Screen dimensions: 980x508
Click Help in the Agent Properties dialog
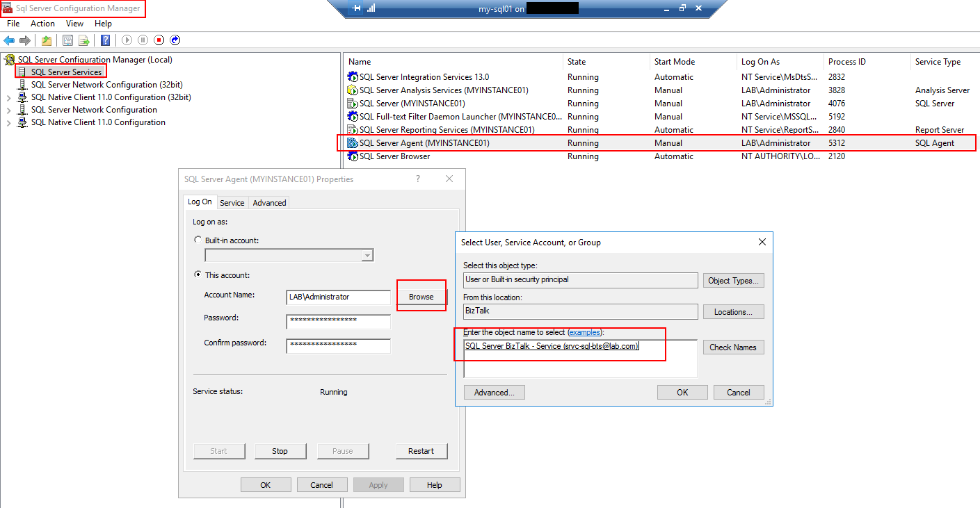point(434,485)
